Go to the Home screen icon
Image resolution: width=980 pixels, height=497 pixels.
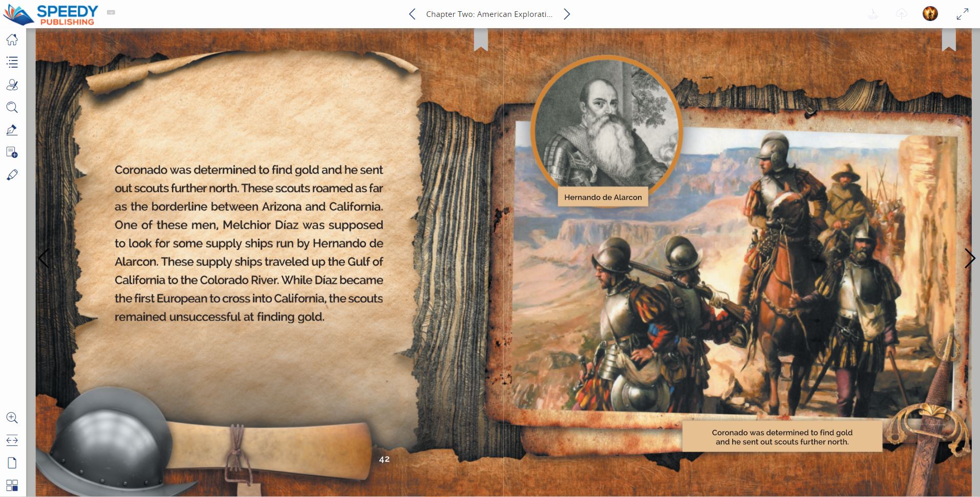12,39
